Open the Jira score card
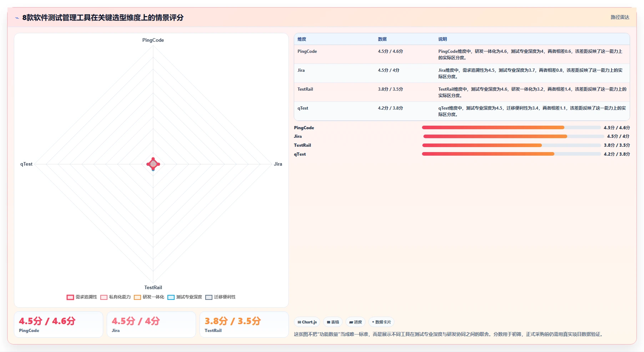The height and width of the screenshot is (352, 644). click(151, 325)
